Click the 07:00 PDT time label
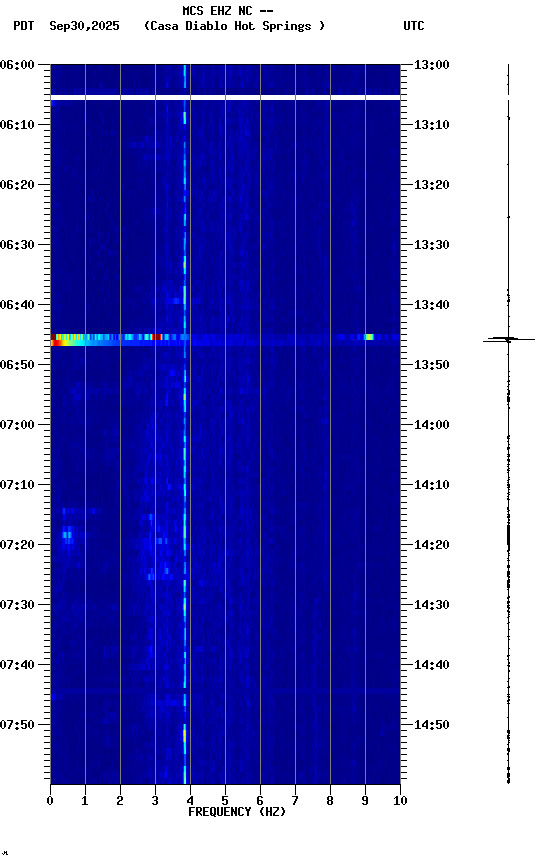Viewport: 552px width, 864px height. pyautogui.click(x=17, y=425)
